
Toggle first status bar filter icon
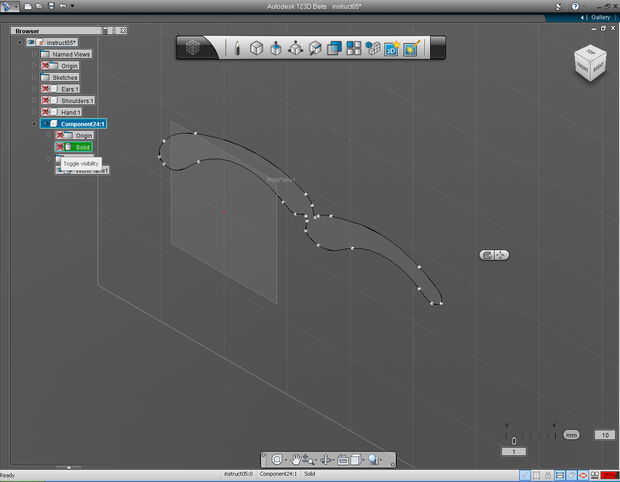coord(525,475)
